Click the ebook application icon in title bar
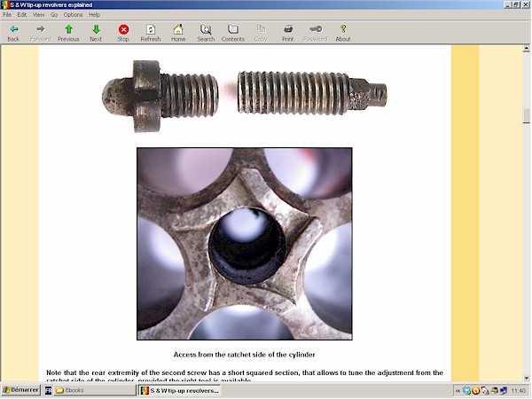This screenshot has width=532, height=399. click(x=4, y=4)
